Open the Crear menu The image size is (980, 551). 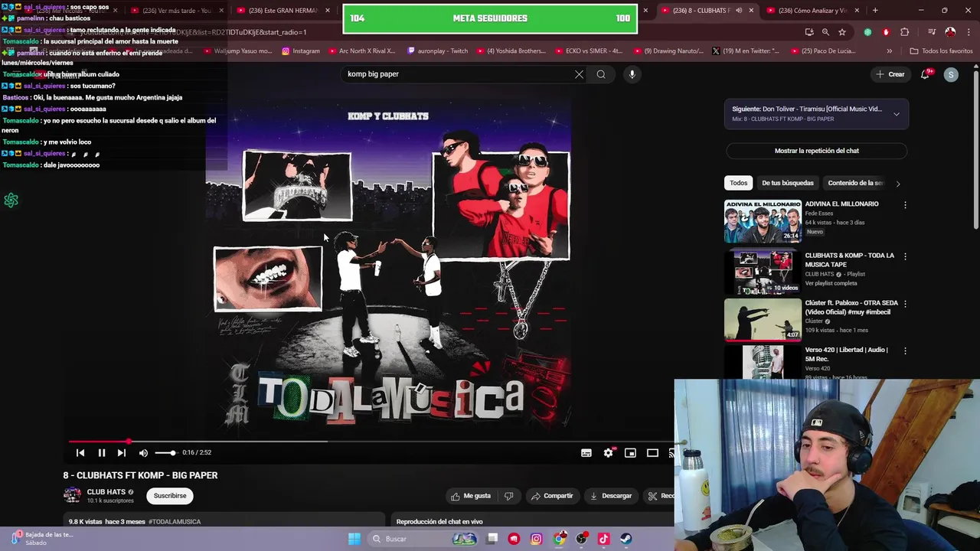[890, 74]
